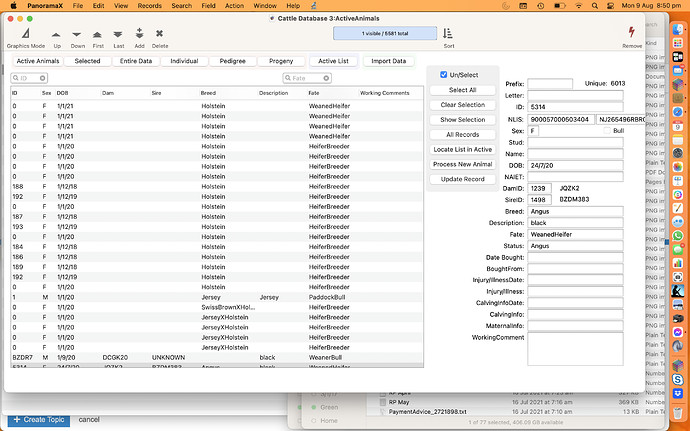Tick the Bull checkbox
This screenshot has width=690, height=431.
[607, 130]
